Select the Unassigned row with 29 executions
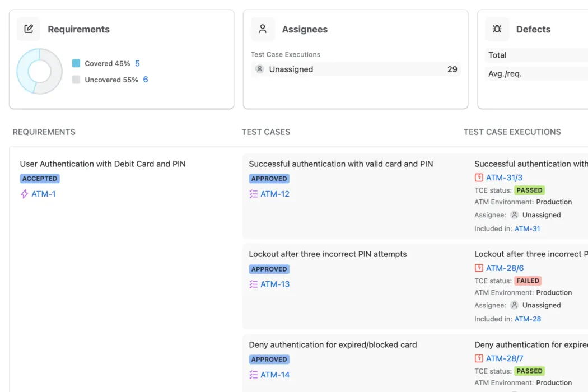588x392 pixels. pyautogui.click(x=356, y=69)
